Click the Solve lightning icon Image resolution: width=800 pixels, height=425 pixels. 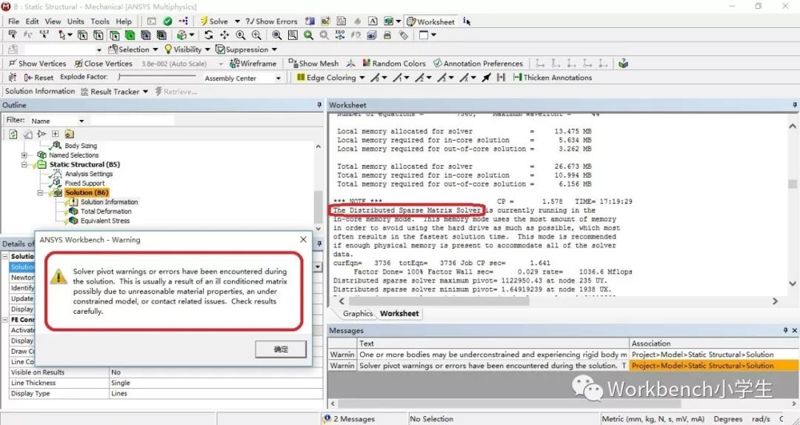pos(204,21)
